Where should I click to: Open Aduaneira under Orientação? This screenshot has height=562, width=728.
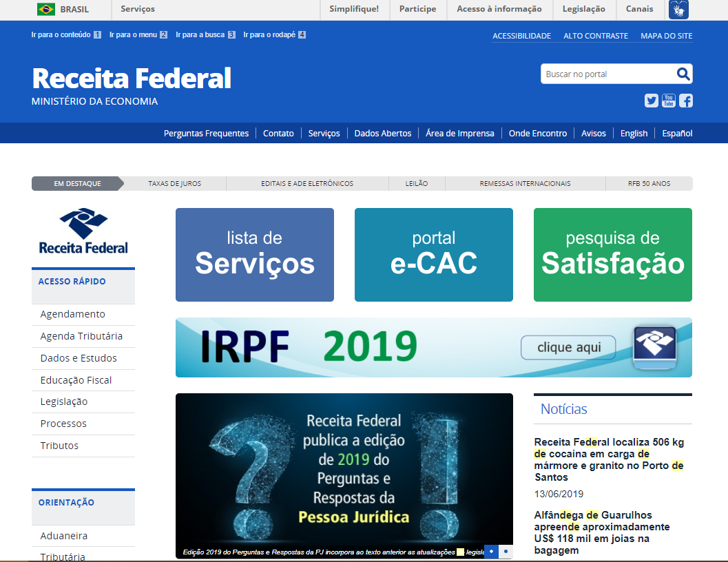[63, 536]
